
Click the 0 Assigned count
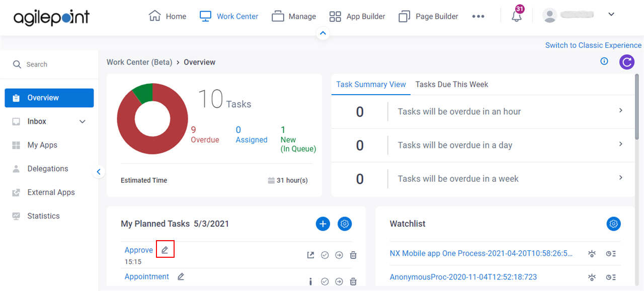tap(252, 134)
